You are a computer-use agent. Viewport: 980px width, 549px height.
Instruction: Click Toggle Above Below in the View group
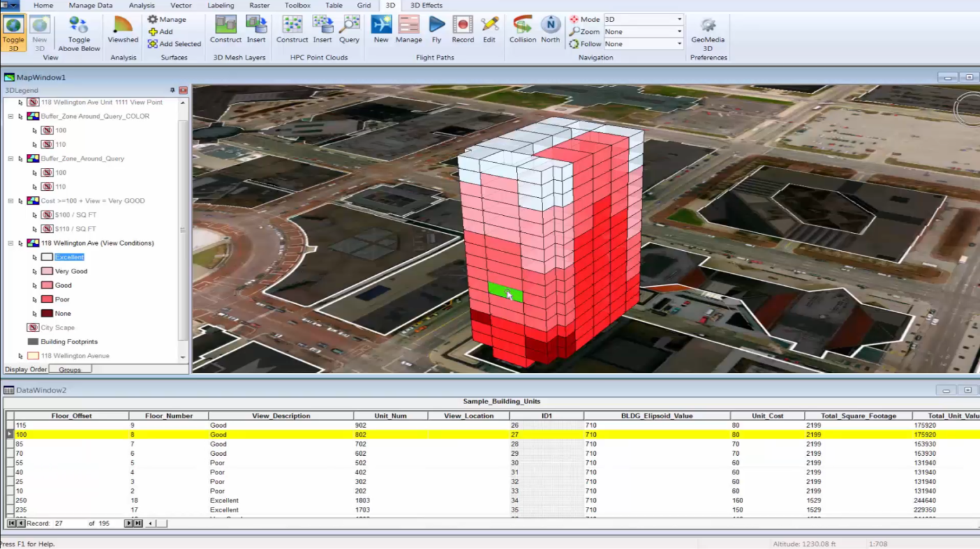point(78,32)
